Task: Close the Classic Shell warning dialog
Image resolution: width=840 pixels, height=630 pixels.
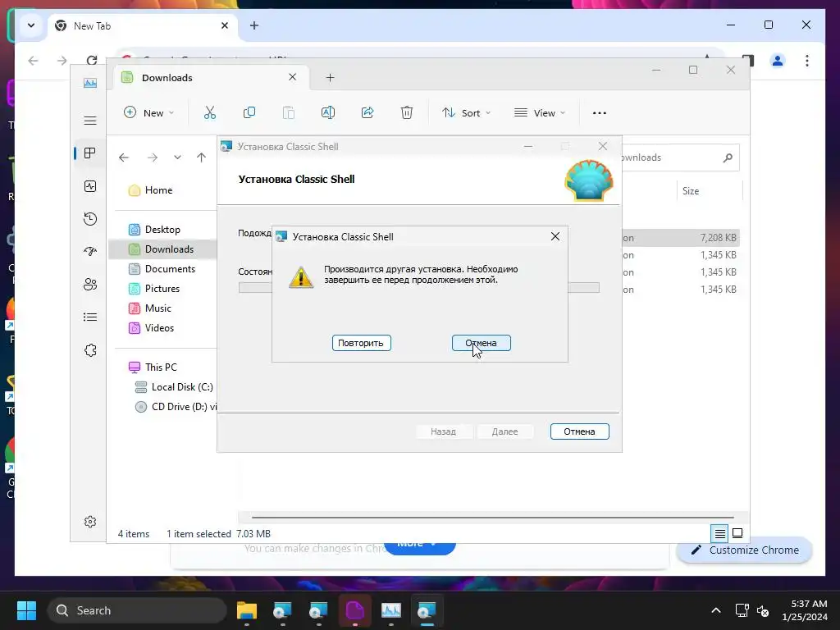Action: pos(555,236)
